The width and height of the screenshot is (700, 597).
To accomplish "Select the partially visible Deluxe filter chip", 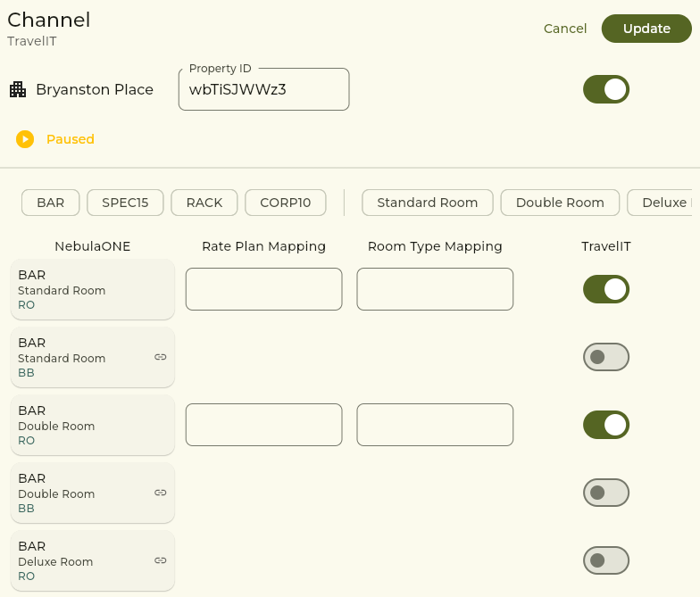I will 661,203.
